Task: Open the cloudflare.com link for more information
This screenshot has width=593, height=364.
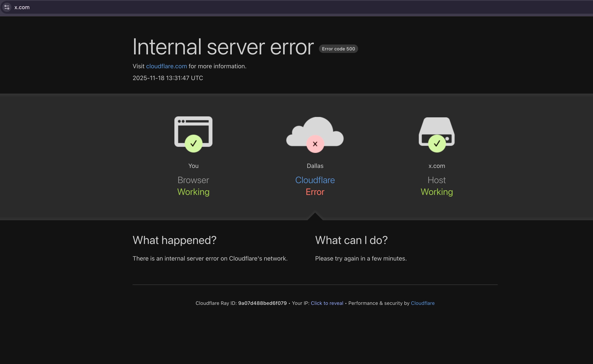Action: coord(166,66)
